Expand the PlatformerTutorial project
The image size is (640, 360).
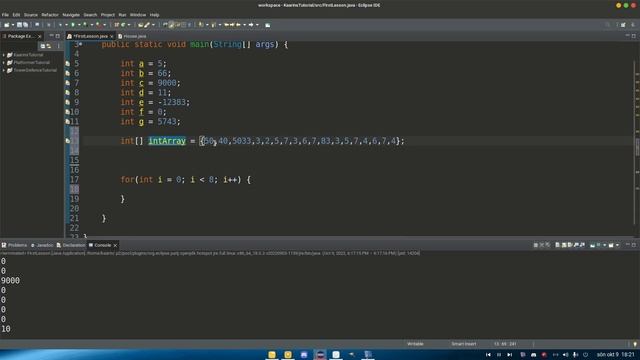point(4,62)
